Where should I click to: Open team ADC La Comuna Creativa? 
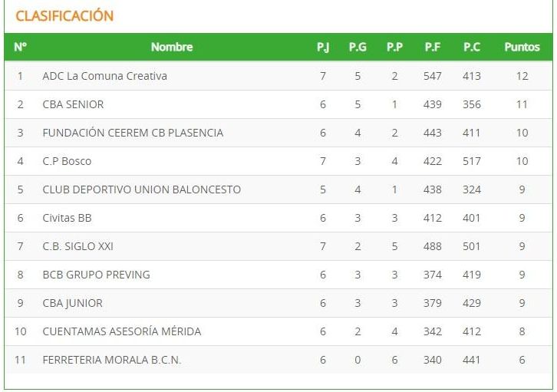click(105, 76)
